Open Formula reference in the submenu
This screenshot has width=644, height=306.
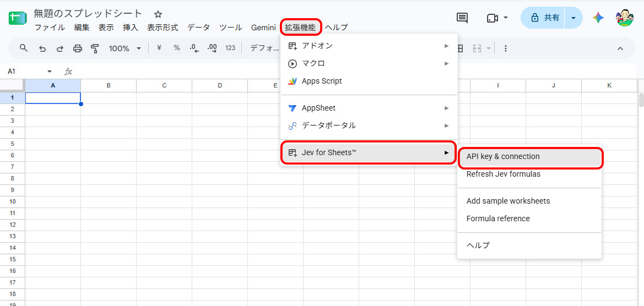(529, 218)
